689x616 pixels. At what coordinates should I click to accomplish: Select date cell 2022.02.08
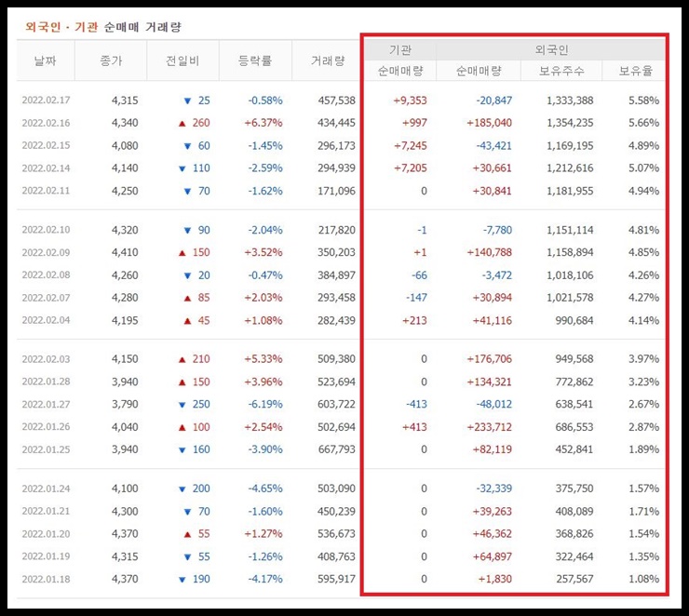[47, 275]
